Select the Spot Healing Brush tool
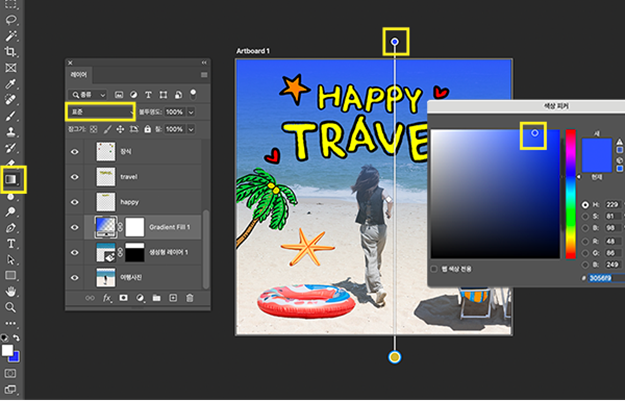625x401 pixels. [11, 100]
